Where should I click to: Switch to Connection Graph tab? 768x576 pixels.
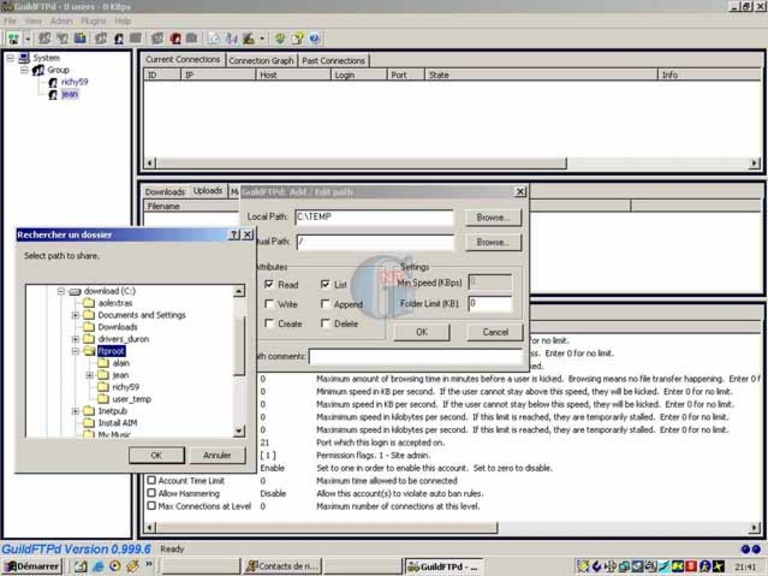pyautogui.click(x=261, y=61)
